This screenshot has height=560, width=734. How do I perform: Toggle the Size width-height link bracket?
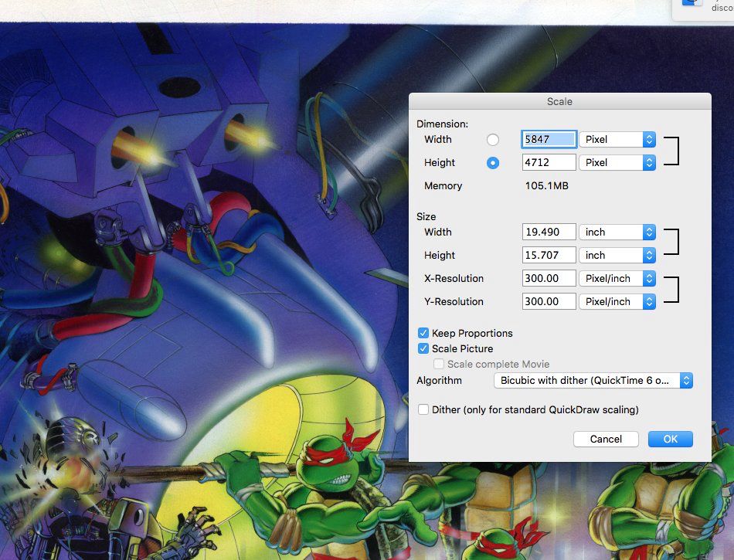coord(671,242)
